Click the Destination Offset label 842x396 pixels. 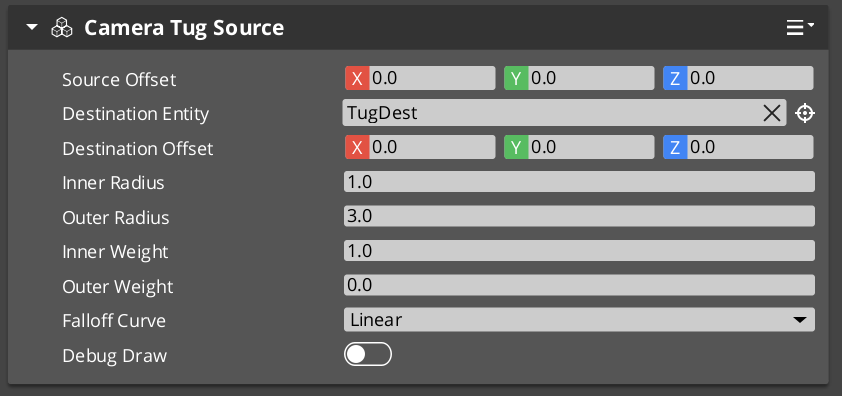point(138,148)
